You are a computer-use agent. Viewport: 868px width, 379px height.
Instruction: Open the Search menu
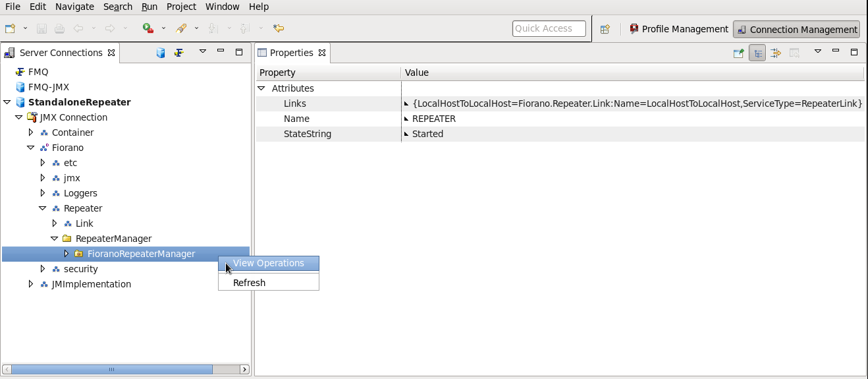click(118, 7)
